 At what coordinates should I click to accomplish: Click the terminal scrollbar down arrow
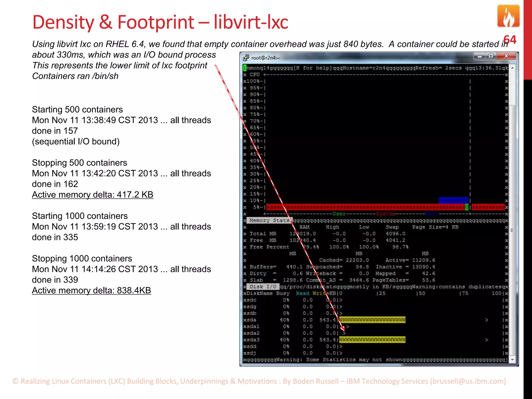pyautogui.click(x=512, y=360)
